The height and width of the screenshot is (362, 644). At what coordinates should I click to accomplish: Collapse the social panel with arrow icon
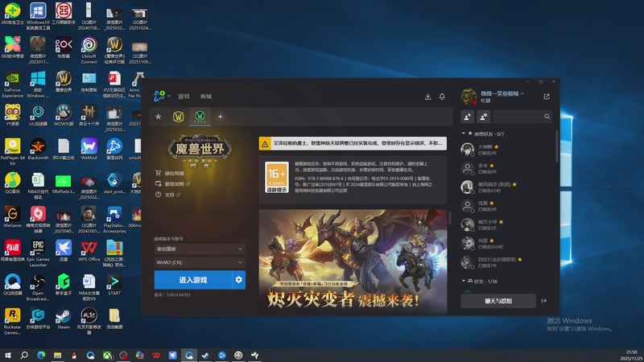[544, 301]
